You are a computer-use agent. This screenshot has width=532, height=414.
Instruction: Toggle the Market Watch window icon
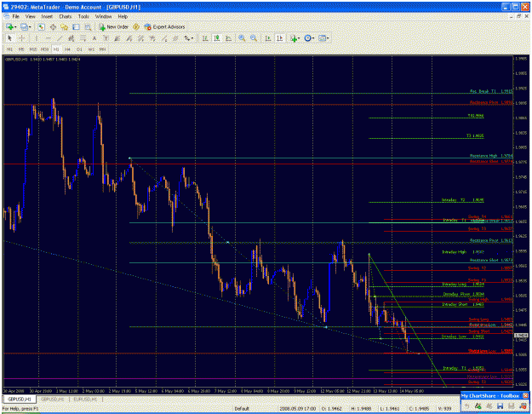pyautogui.click(x=42, y=26)
